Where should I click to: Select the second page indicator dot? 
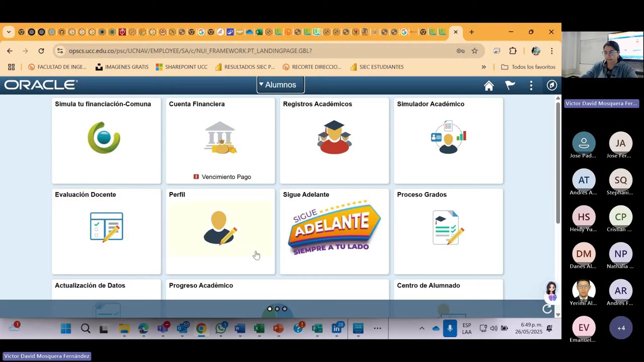tap(277, 309)
